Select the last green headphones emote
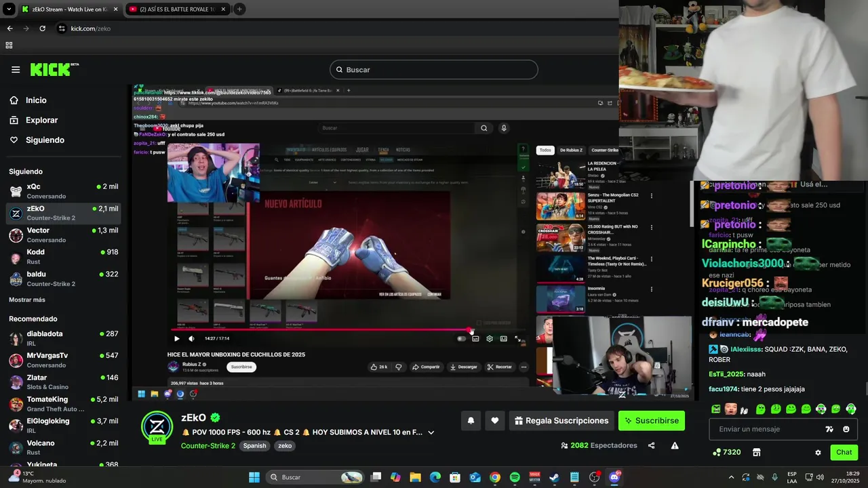Screen dimensions: 868x488 851,409
